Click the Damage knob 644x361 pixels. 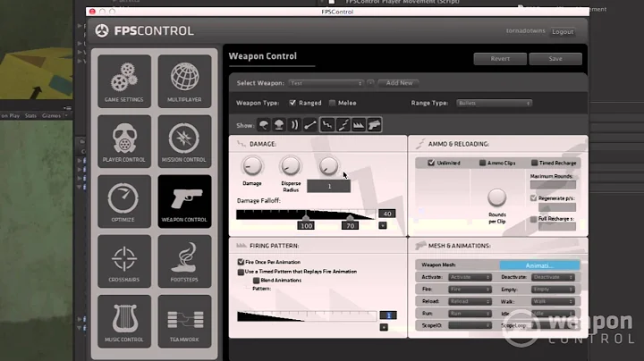[x=251, y=166]
